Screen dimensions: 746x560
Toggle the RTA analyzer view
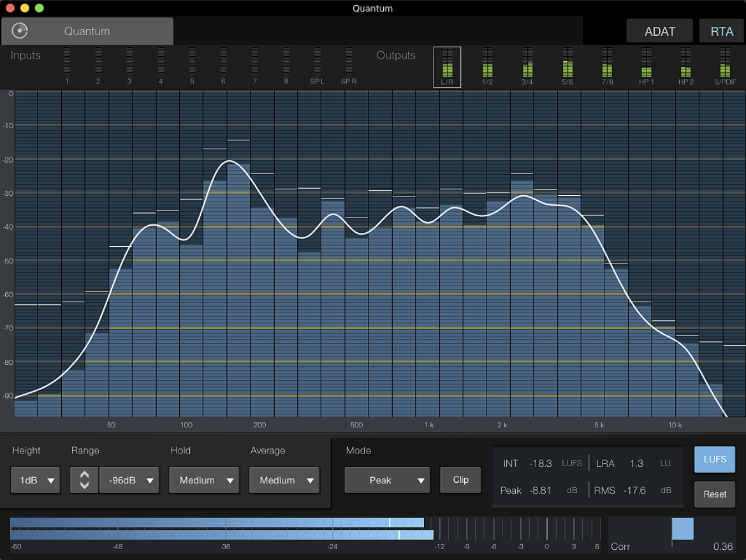point(721,31)
